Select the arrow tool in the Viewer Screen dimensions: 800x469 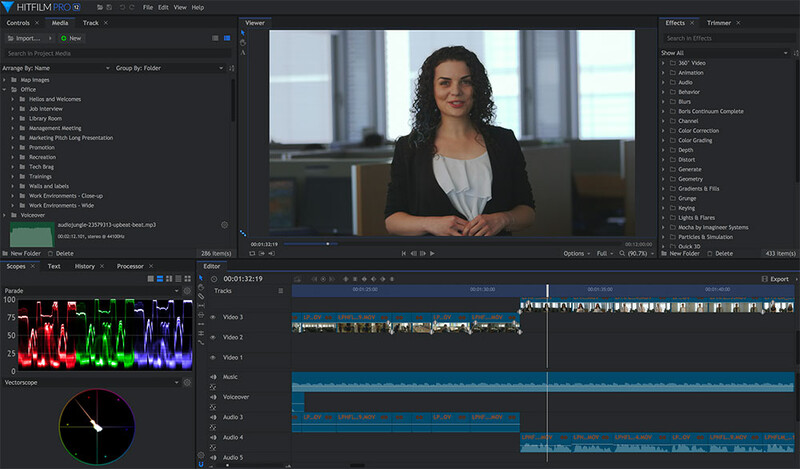click(x=243, y=33)
